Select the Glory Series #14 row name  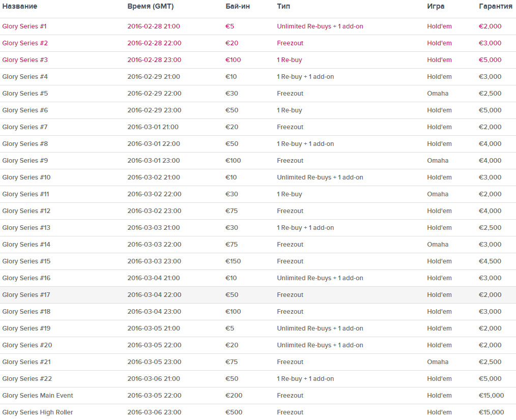pyautogui.click(x=26, y=245)
